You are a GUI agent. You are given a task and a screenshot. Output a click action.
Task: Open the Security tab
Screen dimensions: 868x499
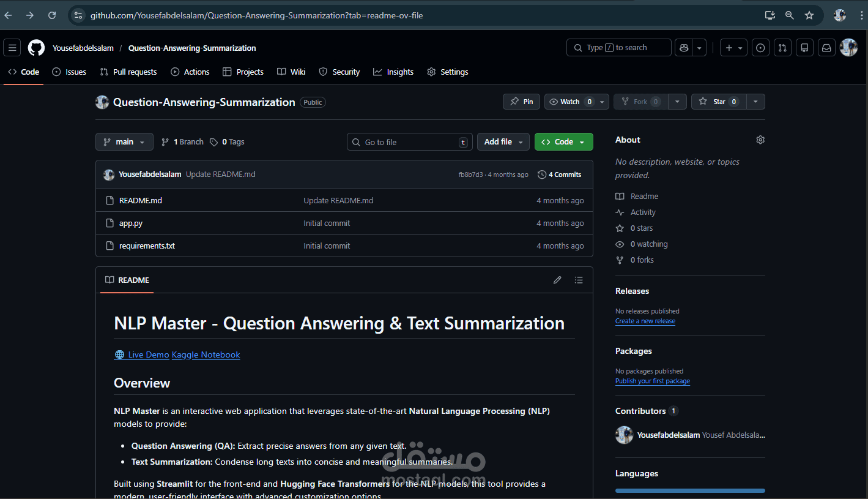point(339,72)
